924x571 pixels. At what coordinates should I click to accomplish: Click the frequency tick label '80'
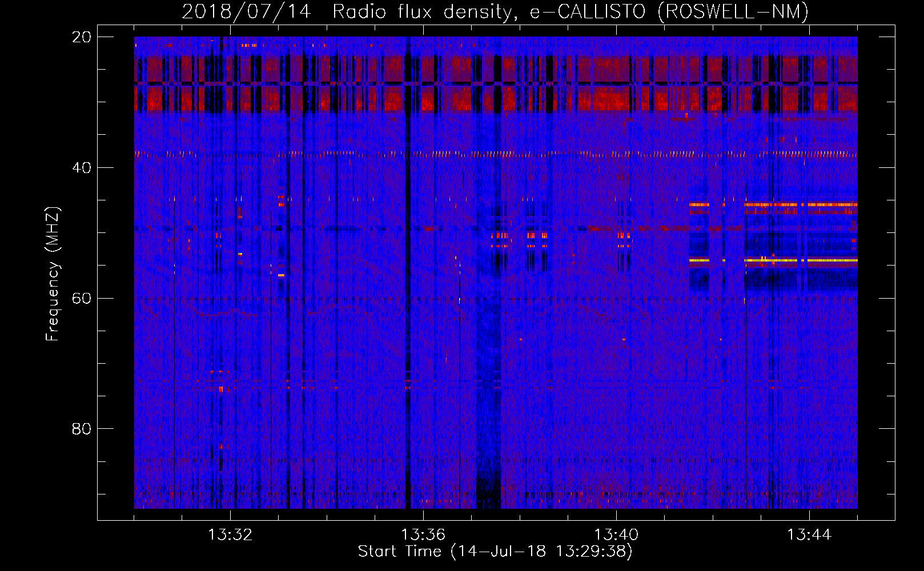(x=82, y=429)
